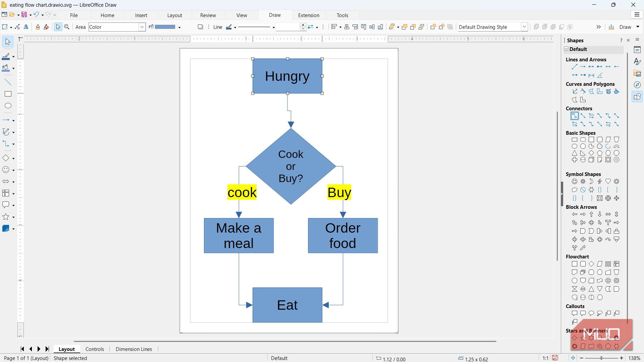
Task: Open the sidebar Gallery deck icon
Action: click(637, 73)
